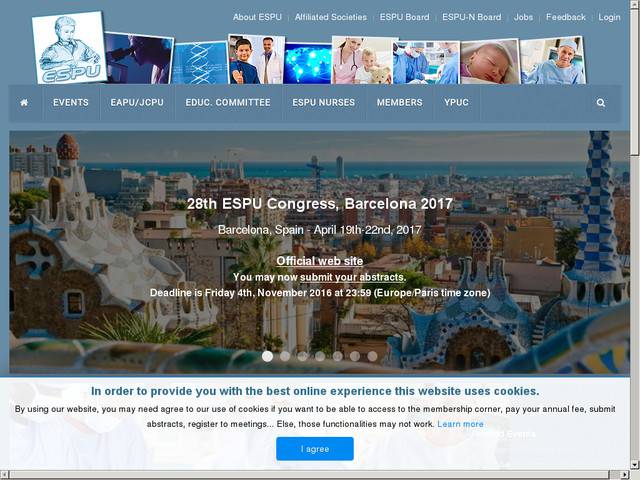
Task: Click the boy with doctor thumbs-up photo
Action: [x=256, y=60]
